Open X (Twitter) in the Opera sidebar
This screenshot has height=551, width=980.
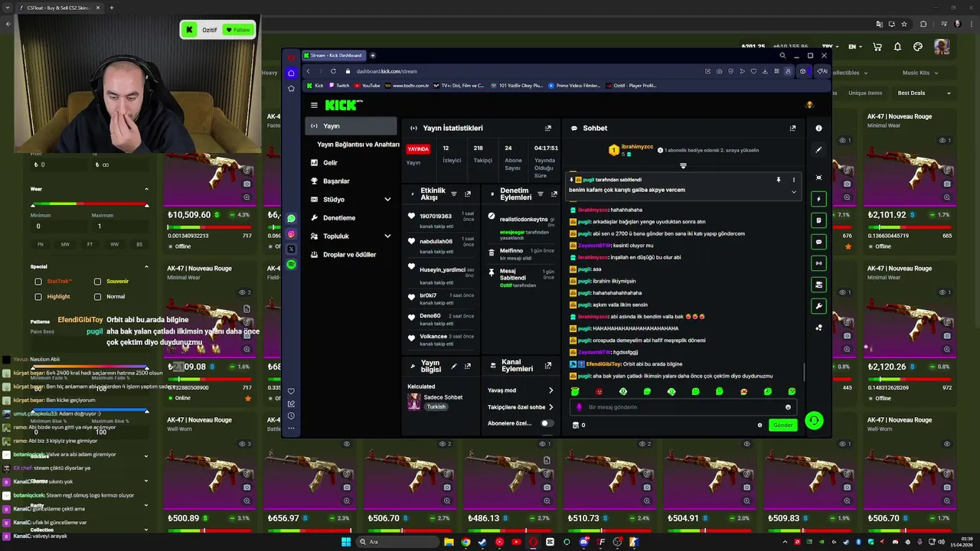coord(291,249)
